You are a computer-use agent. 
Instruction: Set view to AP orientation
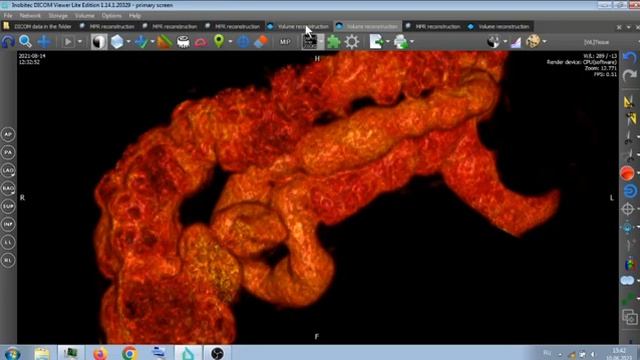pyautogui.click(x=8, y=134)
